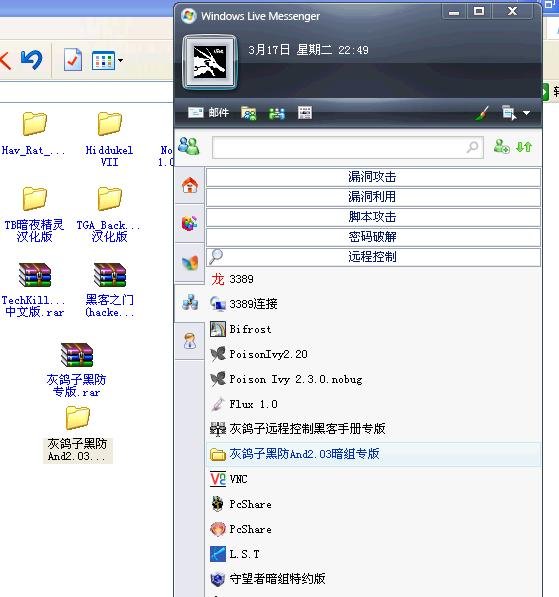The width and height of the screenshot is (559, 597).
Task: Select the 灰鸽子黑防And2.03... folder in Explorer
Action: pos(78,434)
